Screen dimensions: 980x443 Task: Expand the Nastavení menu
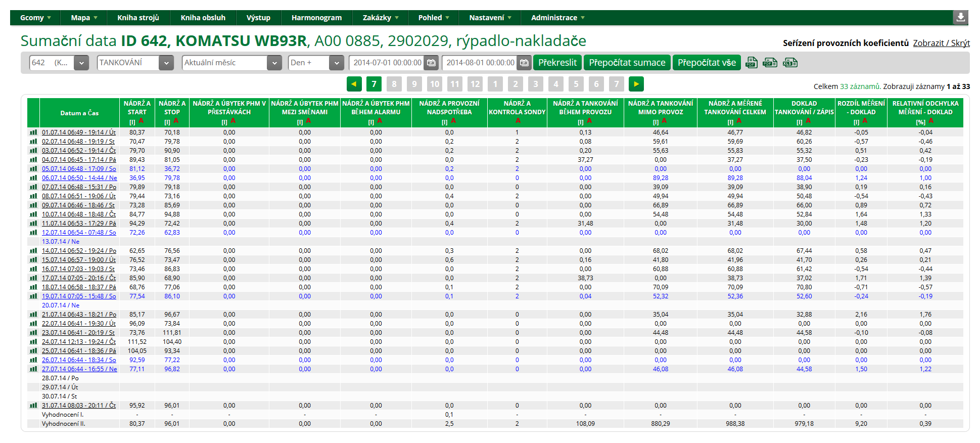tap(490, 18)
